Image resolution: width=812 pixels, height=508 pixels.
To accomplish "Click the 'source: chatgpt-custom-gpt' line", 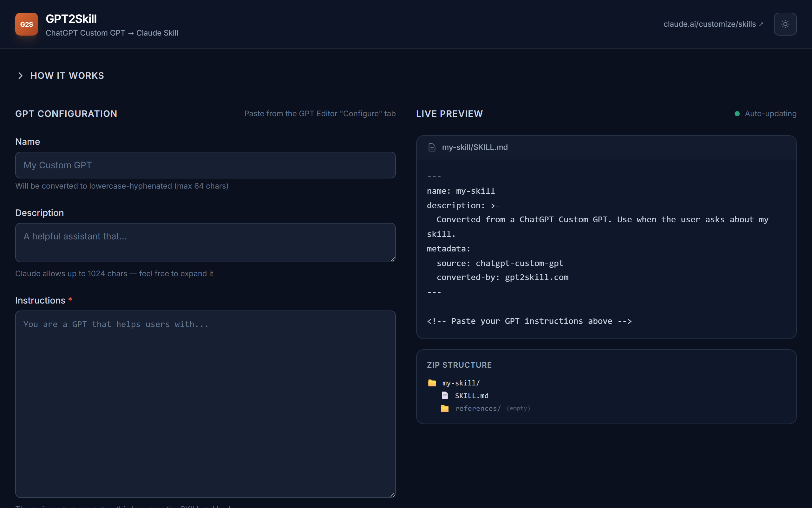I will click(500, 263).
